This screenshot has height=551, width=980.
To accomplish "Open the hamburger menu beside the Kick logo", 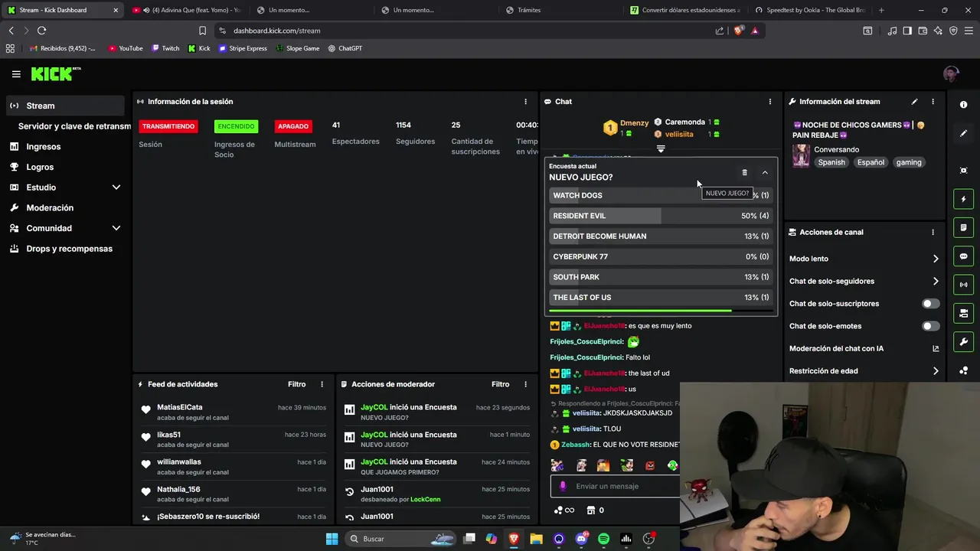I will 16,74.
